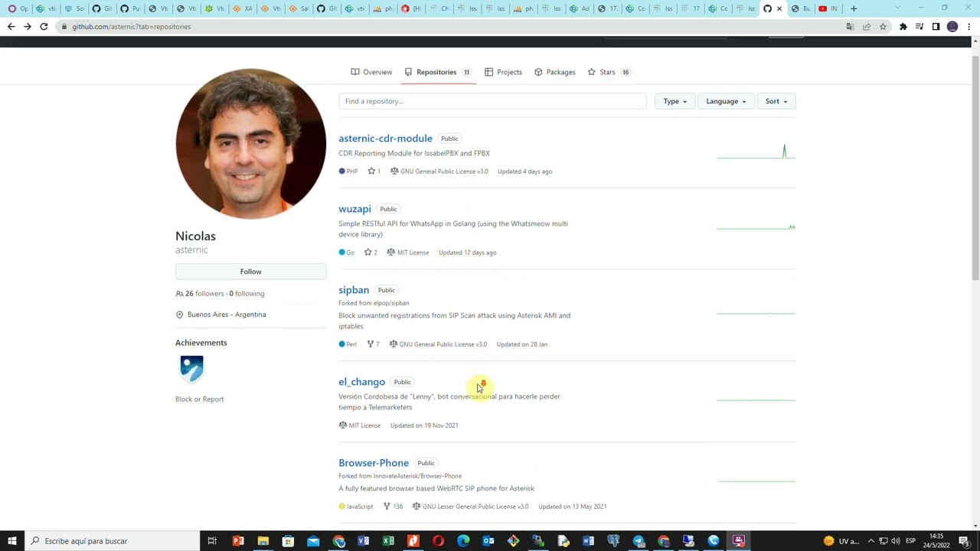This screenshot has width=980, height=551.
Task: Select the Repositories tab
Action: point(437,72)
